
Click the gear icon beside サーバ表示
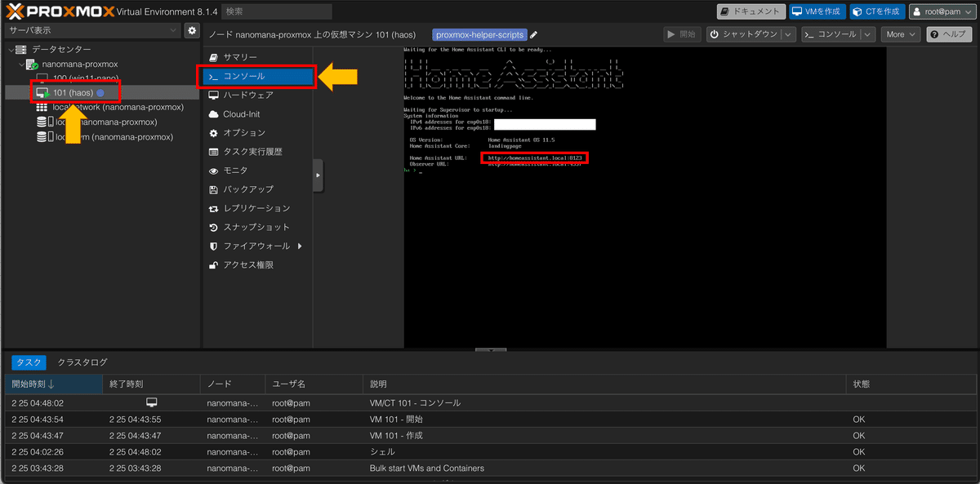(192, 30)
